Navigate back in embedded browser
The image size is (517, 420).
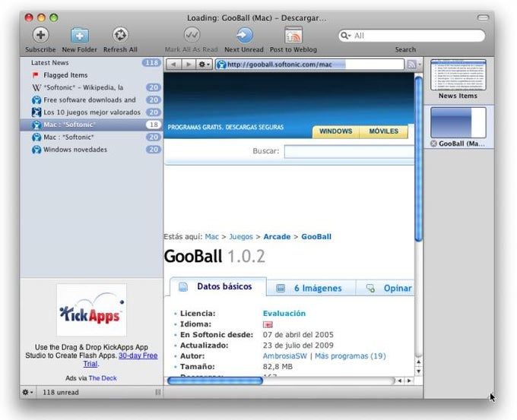coord(173,65)
